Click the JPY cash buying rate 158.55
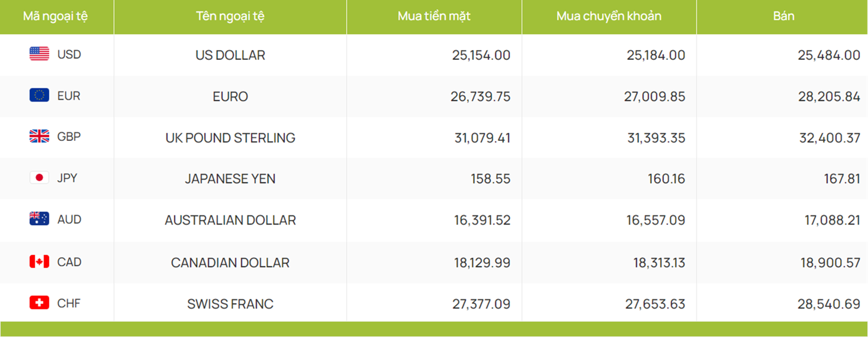The width and height of the screenshot is (868, 337). pos(490,179)
